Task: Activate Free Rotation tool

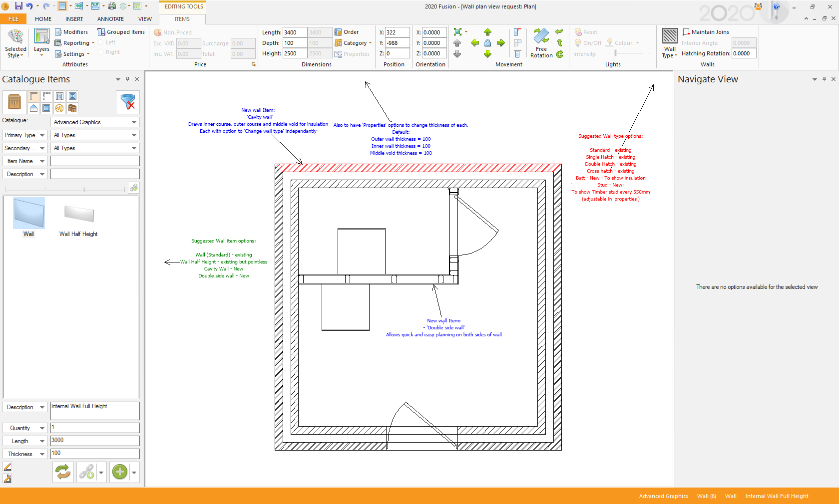Action: click(541, 43)
